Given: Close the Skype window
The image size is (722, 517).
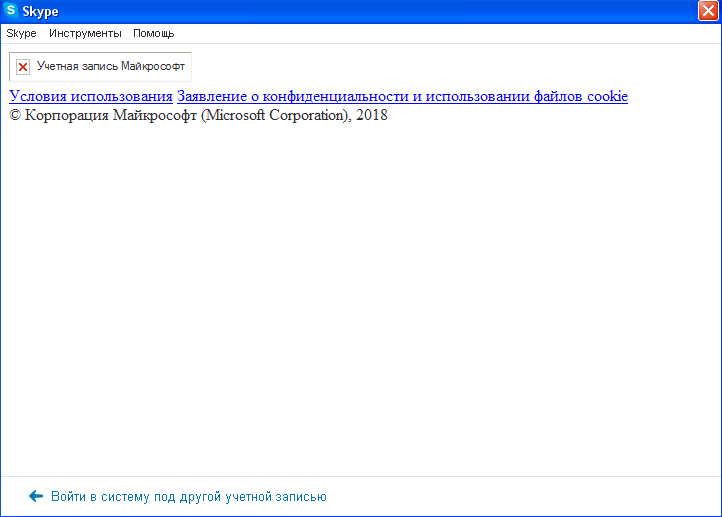Looking at the screenshot, I should coord(709,11).
